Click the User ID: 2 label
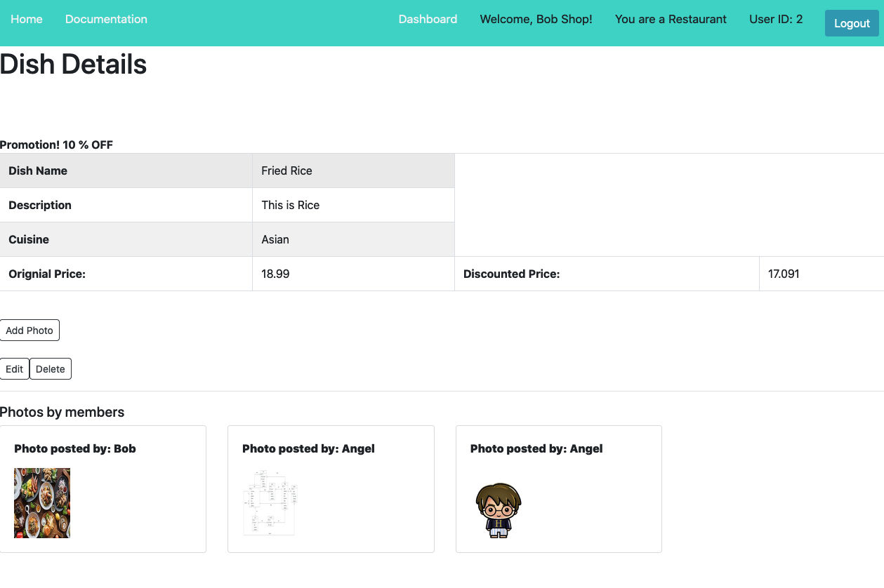The width and height of the screenshot is (884, 588). coord(776,19)
